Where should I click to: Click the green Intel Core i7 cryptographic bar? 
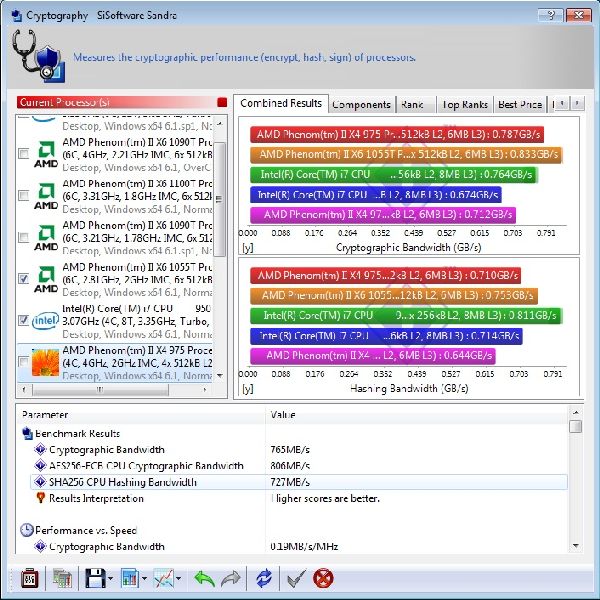click(392, 175)
